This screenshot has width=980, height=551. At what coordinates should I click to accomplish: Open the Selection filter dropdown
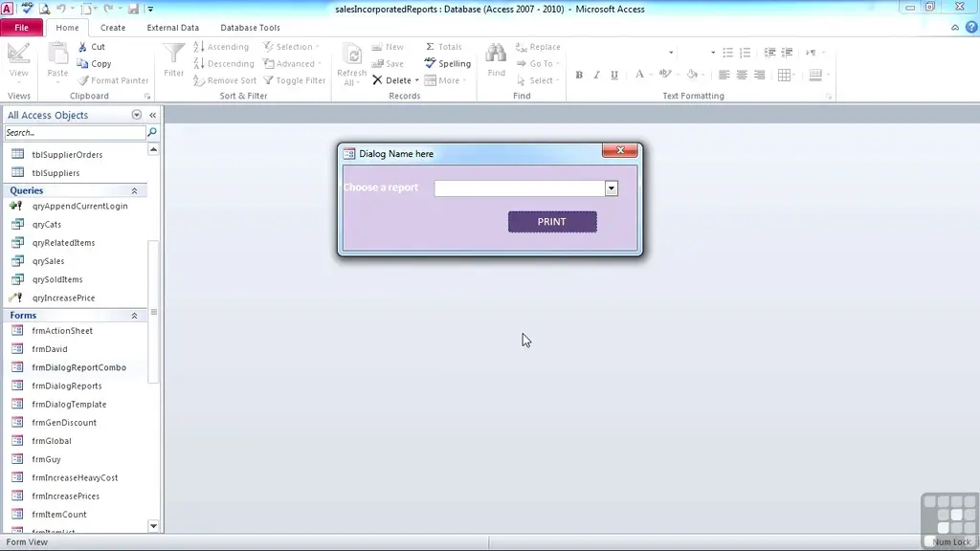click(x=291, y=47)
